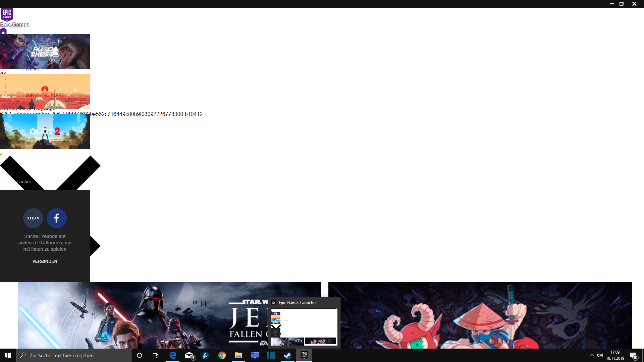644x362 pixels.
Task: Click the black right arrow beside friends panel
Action: click(x=95, y=246)
